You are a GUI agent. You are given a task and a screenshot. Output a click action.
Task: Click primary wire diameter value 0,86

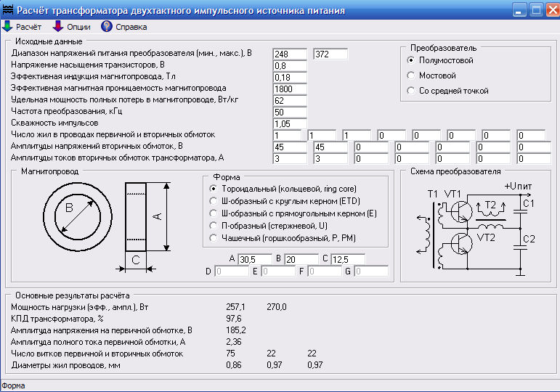point(234,365)
